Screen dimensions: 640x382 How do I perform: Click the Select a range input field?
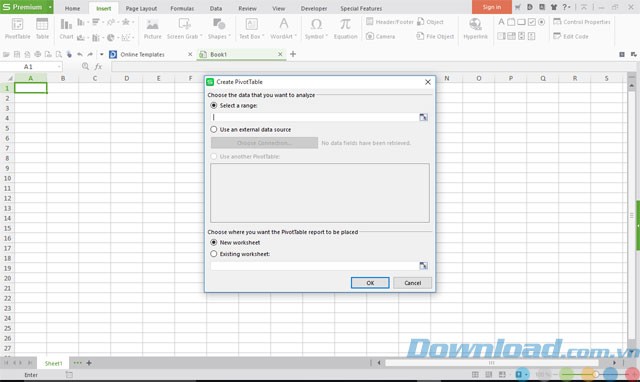314,117
